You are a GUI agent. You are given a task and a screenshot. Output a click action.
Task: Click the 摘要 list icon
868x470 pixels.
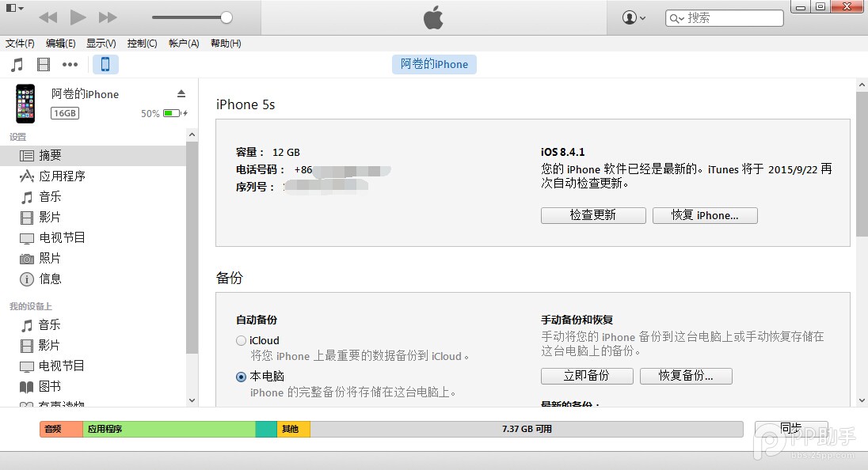tap(27, 156)
